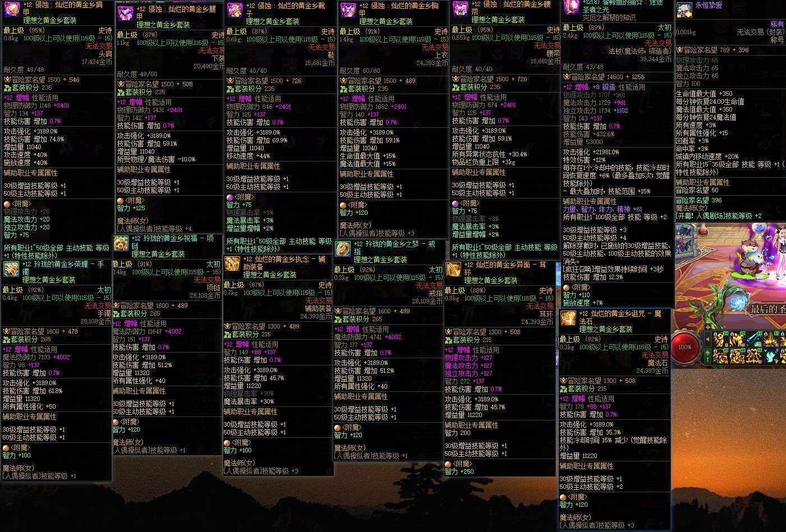Image resolution: width=786 pixels, height=532 pixels.
Task: Click the 迷途圣者之光 staff weapon icon
Action: 572,6
